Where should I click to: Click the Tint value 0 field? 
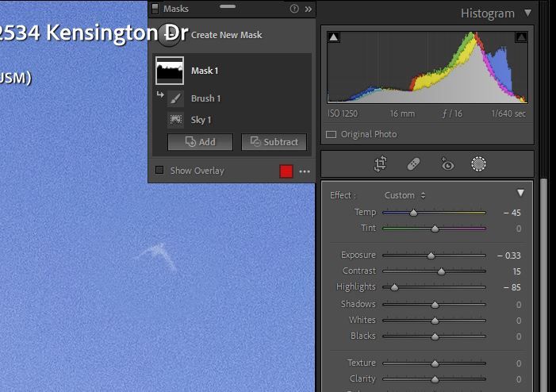519,229
